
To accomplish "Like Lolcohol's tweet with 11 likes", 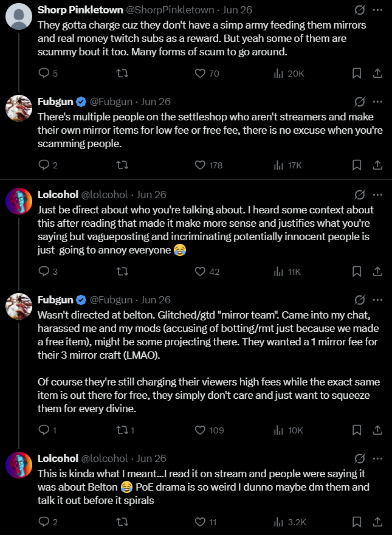I will (x=205, y=522).
